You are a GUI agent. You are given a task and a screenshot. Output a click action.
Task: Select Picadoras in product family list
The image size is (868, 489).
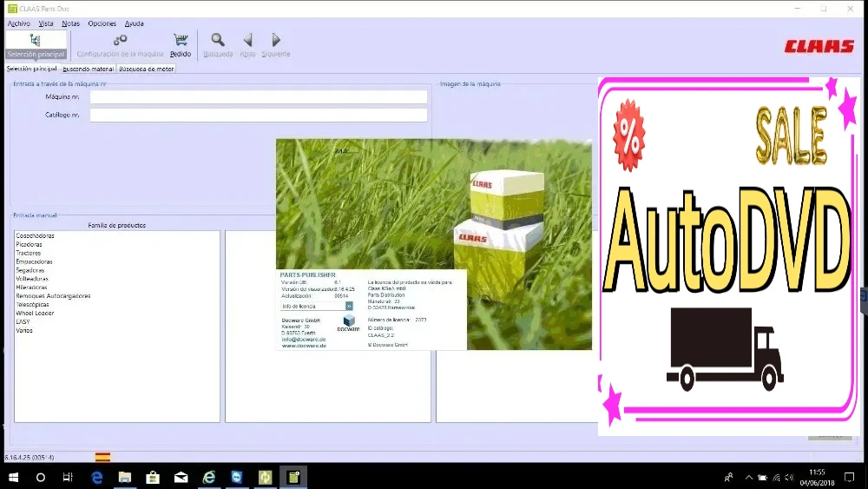coord(29,244)
